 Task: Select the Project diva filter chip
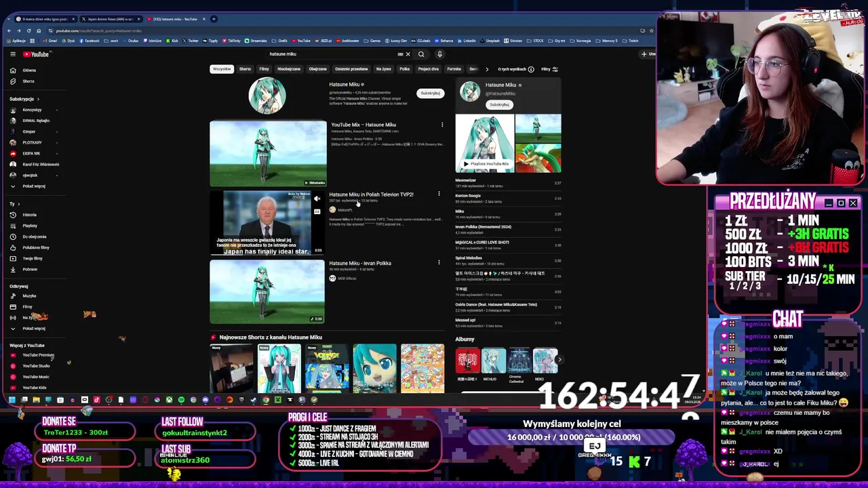point(428,69)
